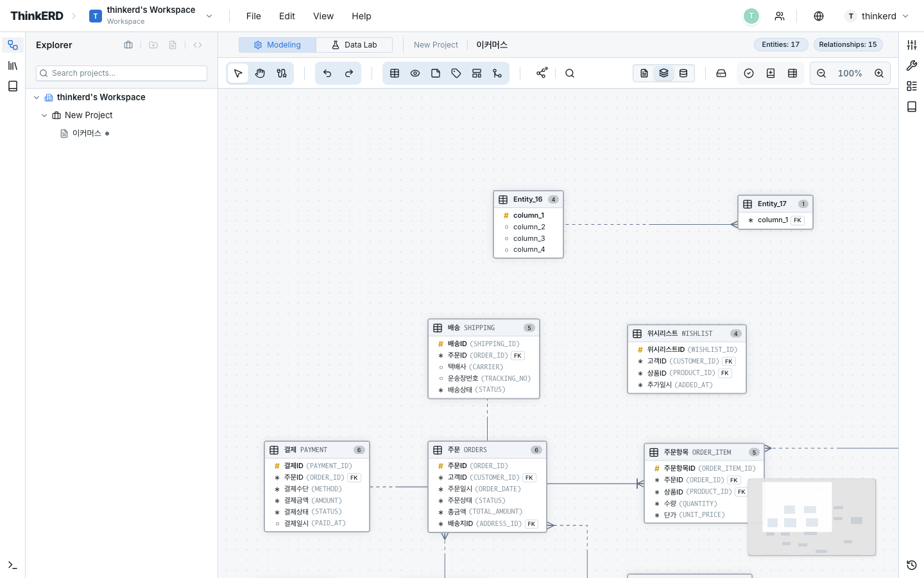Open the team members icon
This screenshot has width=924, height=578.
pos(780,16)
